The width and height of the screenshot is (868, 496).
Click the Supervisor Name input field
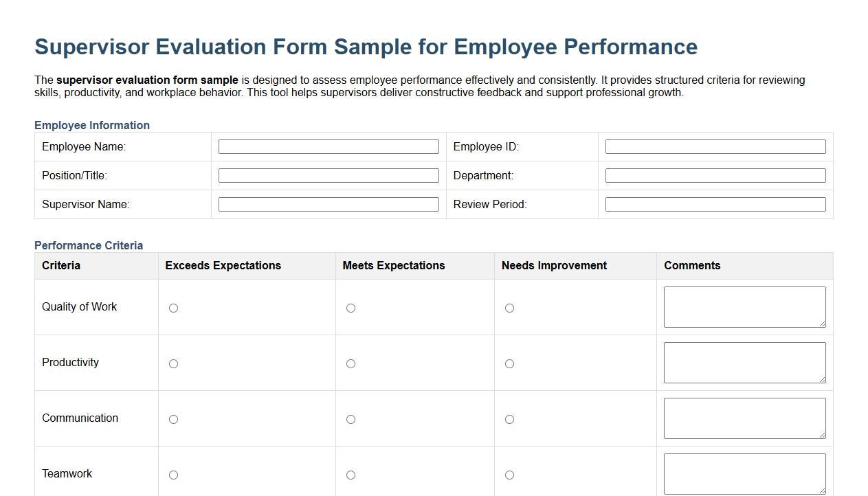pyautogui.click(x=329, y=204)
